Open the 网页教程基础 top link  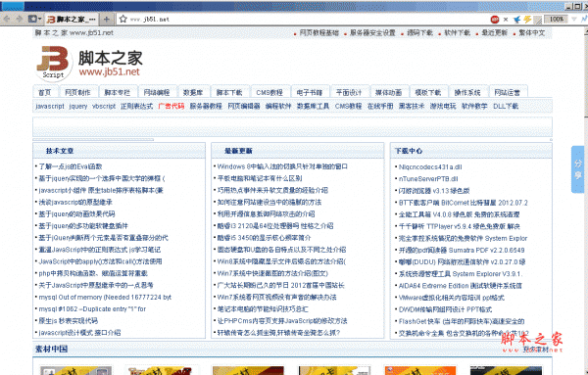coord(319,33)
